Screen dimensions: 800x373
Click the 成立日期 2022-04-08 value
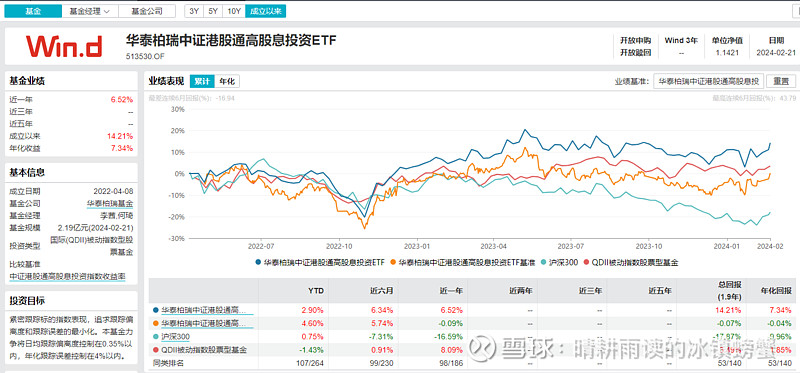[x=113, y=191]
